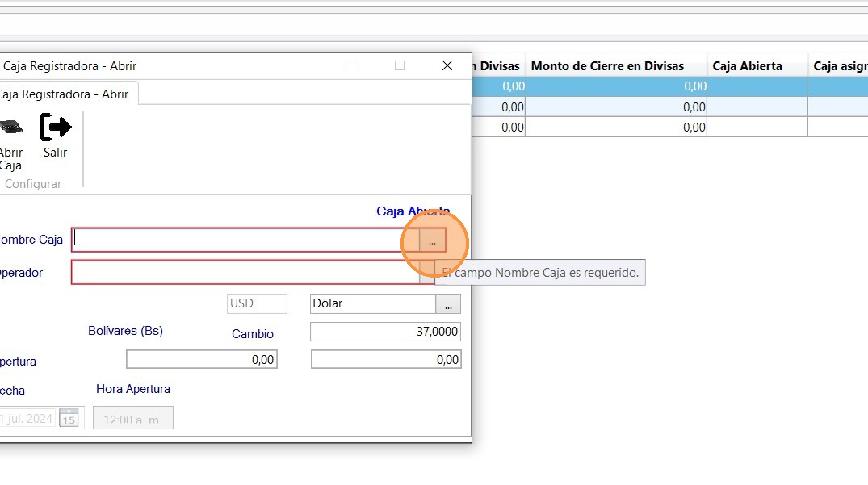The image size is (868, 485).
Task: Select the Caja Registradora - Abrir tab
Action: pos(66,94)
